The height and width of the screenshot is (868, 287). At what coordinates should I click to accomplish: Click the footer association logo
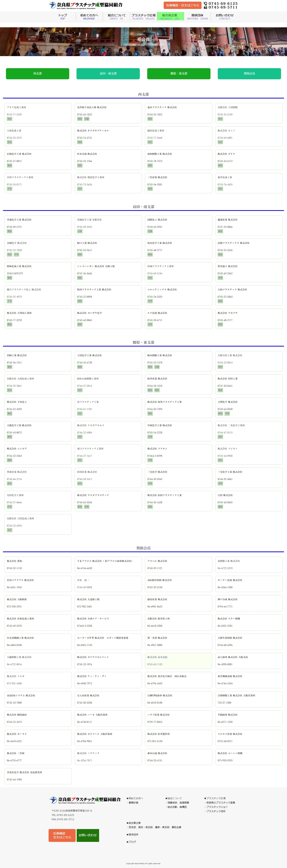click(x=85, y=800)
